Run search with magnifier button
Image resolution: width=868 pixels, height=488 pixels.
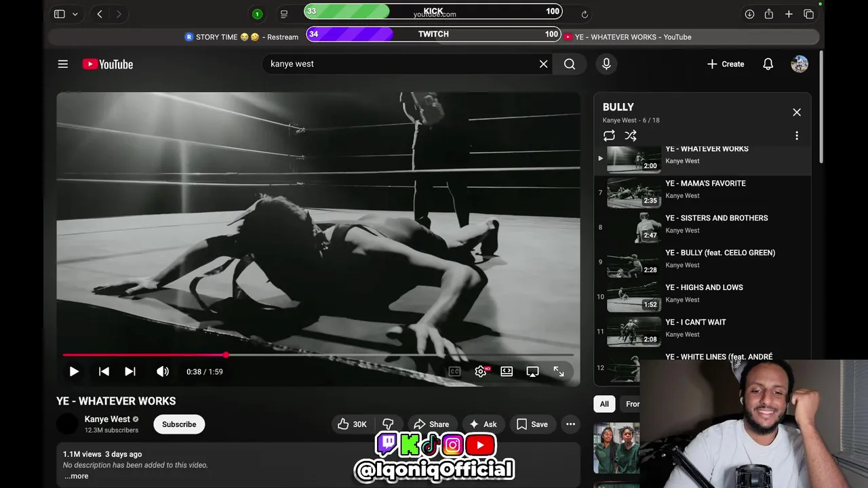coord(570,64)
